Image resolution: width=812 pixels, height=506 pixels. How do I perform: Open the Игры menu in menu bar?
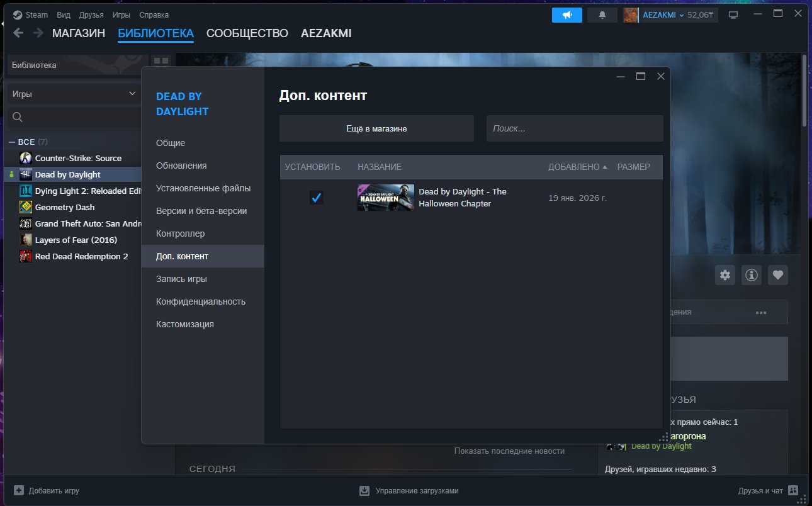(121, 14)
